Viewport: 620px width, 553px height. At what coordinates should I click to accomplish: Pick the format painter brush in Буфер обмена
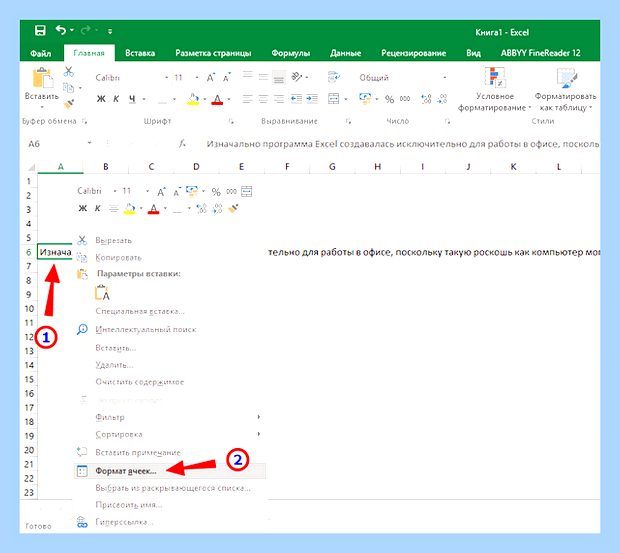pos(69,104)
